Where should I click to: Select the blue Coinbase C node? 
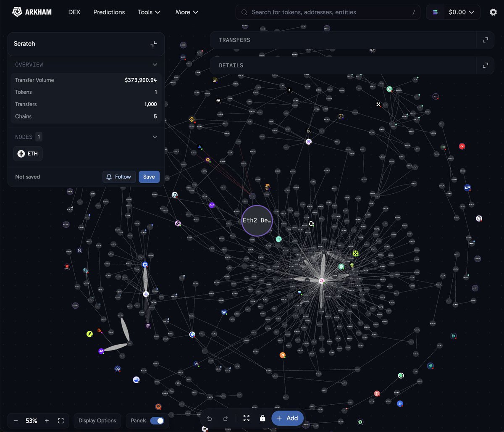145,265
